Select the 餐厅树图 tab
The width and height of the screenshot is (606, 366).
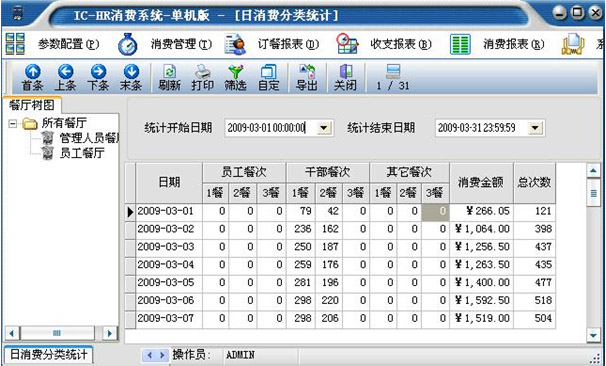tap(31, 105)
